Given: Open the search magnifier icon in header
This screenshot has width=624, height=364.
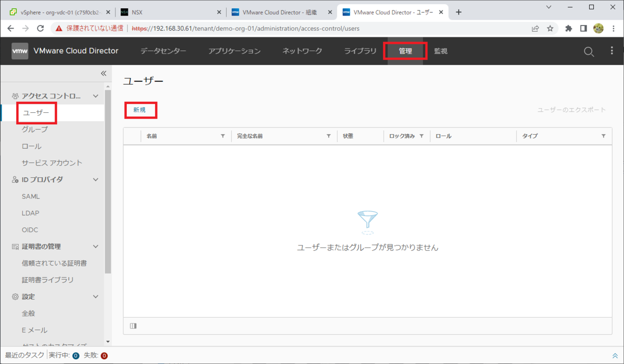Looking at the screenshot, I should click(589, 51).
